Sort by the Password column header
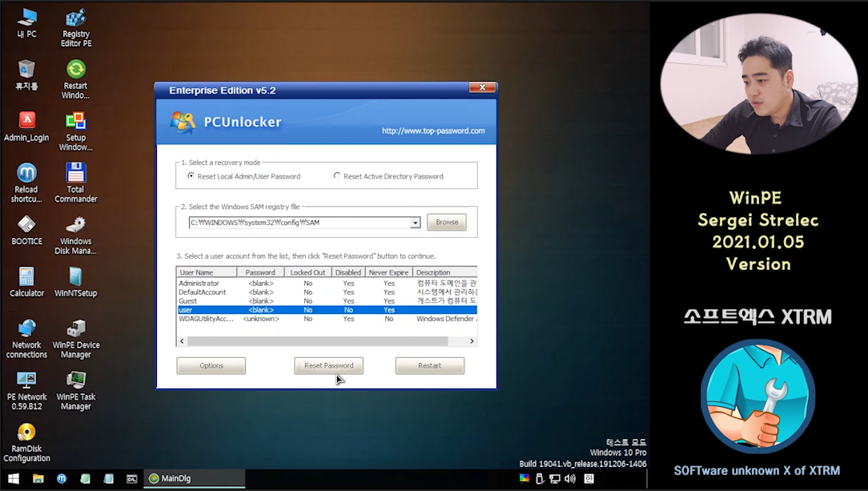This screenshot has height=491, width=868. (260, 272)
